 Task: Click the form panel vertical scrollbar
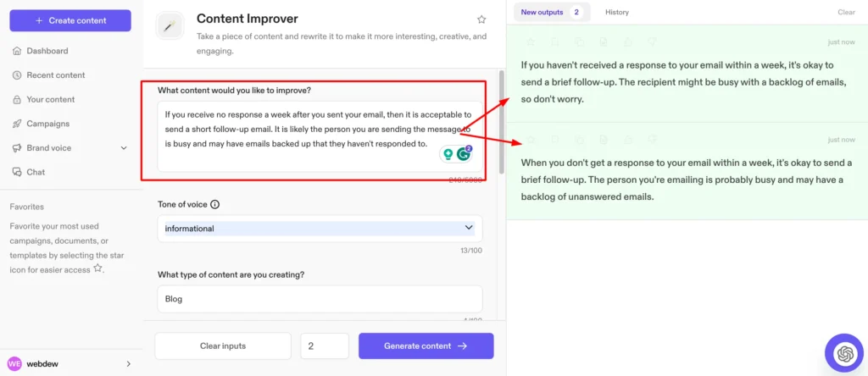[500, 119]
